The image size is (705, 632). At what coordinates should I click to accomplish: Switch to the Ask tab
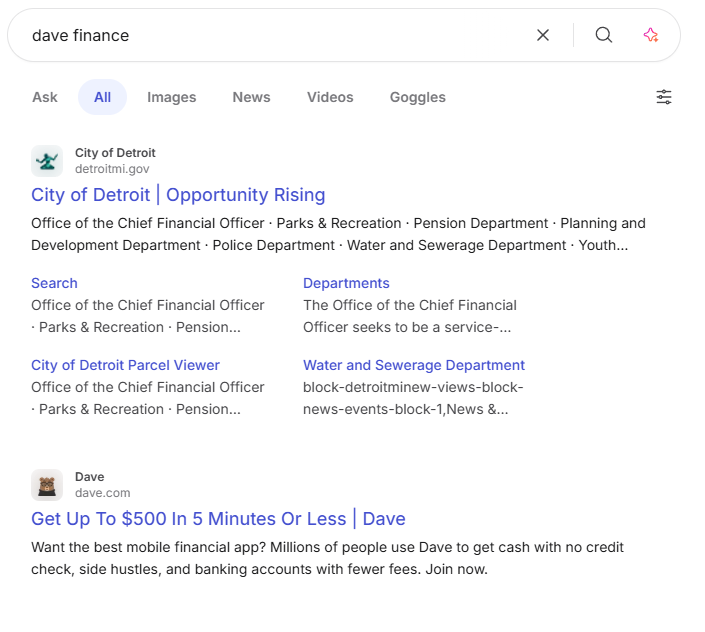tap(45, 97)
